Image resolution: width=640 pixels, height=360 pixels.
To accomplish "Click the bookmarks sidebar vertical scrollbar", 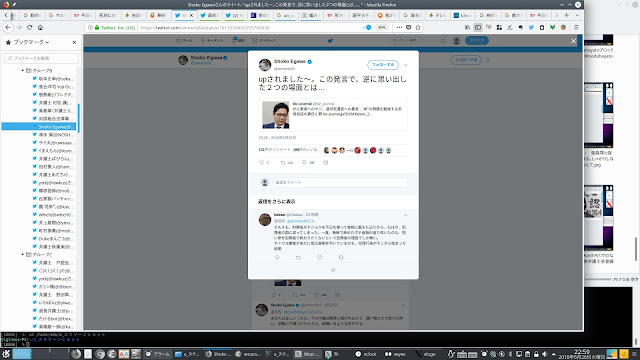I will coord(78,118).
